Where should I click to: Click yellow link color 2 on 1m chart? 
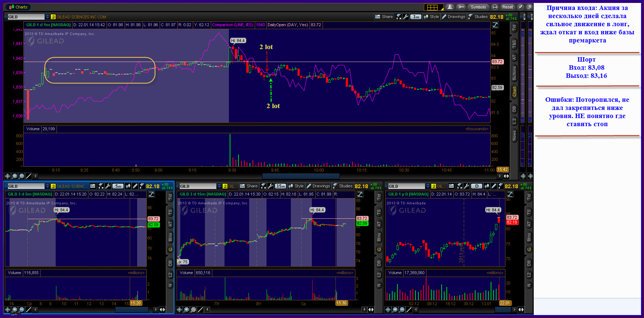pyautogui.click(x=53, y=17)
